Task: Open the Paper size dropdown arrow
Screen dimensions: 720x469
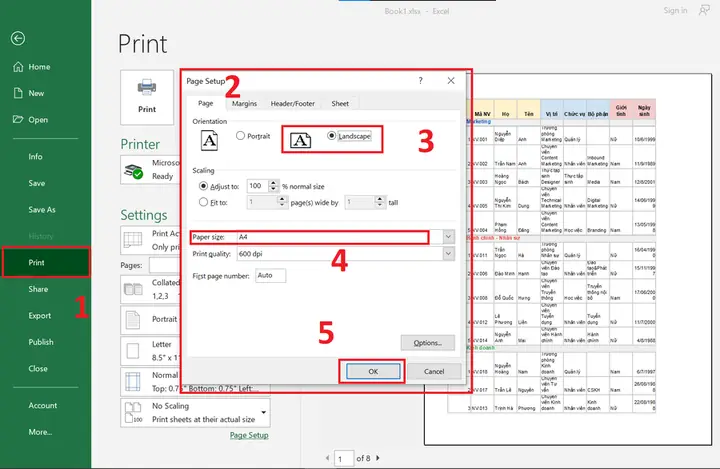Action: [448, 237]
